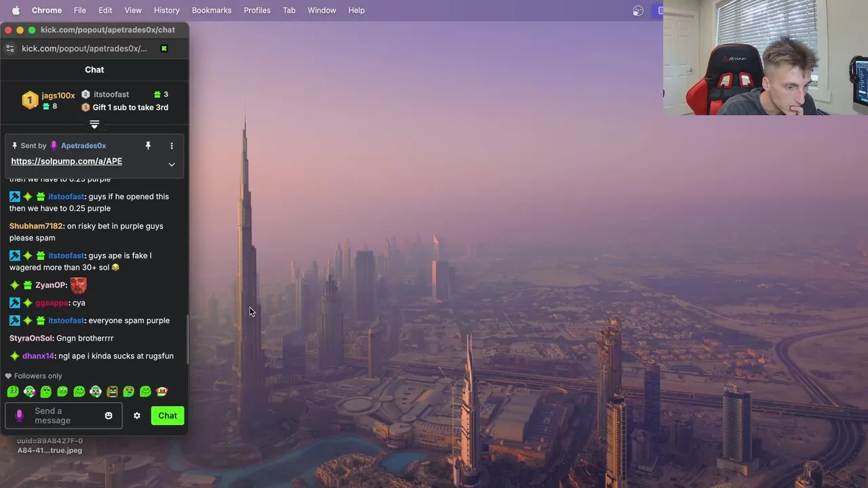The width and height of the screenshot is (868, 488).
Task: Open the History menu
Action: pyautogui.click(x=166, y=10)
